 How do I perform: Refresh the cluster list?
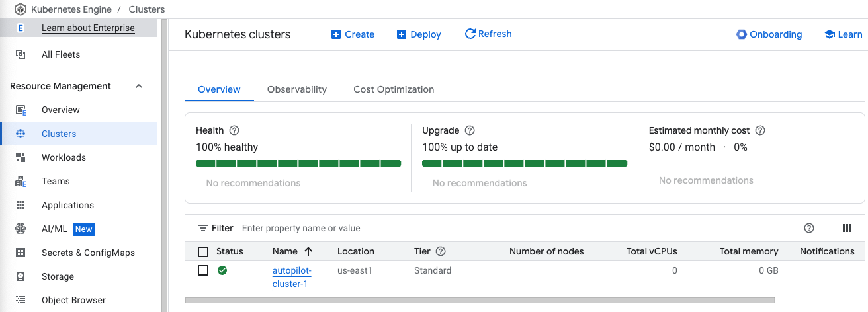[x=488, y=34]
